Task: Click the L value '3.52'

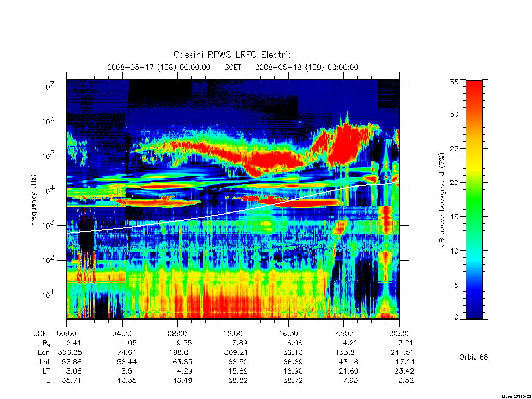Action: [406, 381]
